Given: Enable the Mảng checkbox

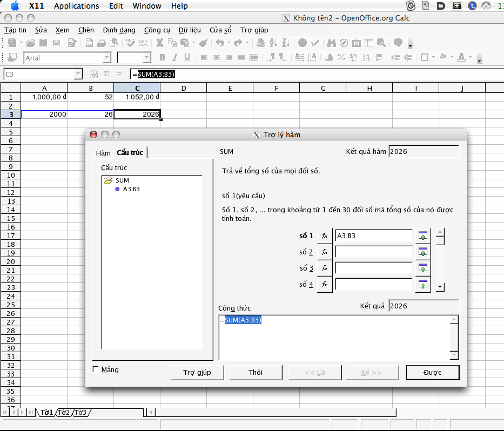Looking at the screenshot, I should pos(96,369).
